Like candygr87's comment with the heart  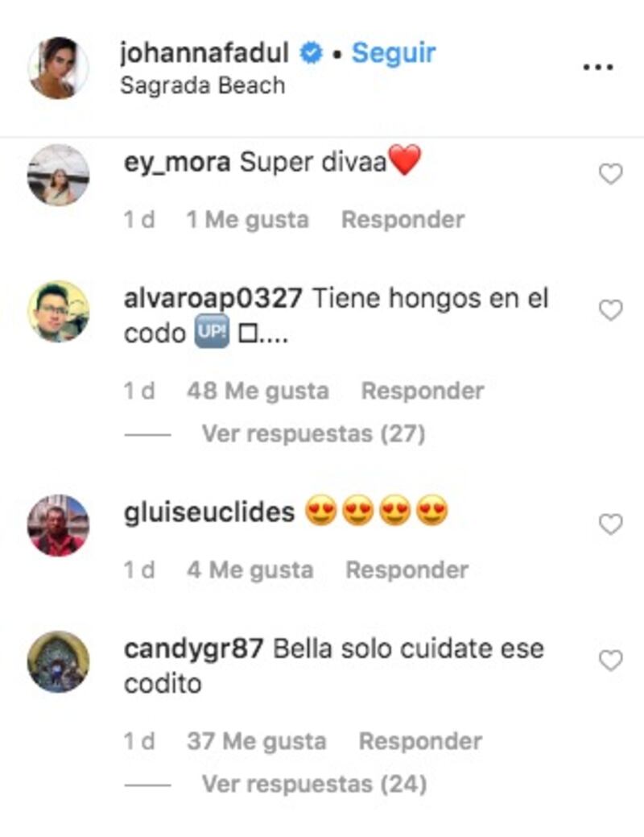611,661
